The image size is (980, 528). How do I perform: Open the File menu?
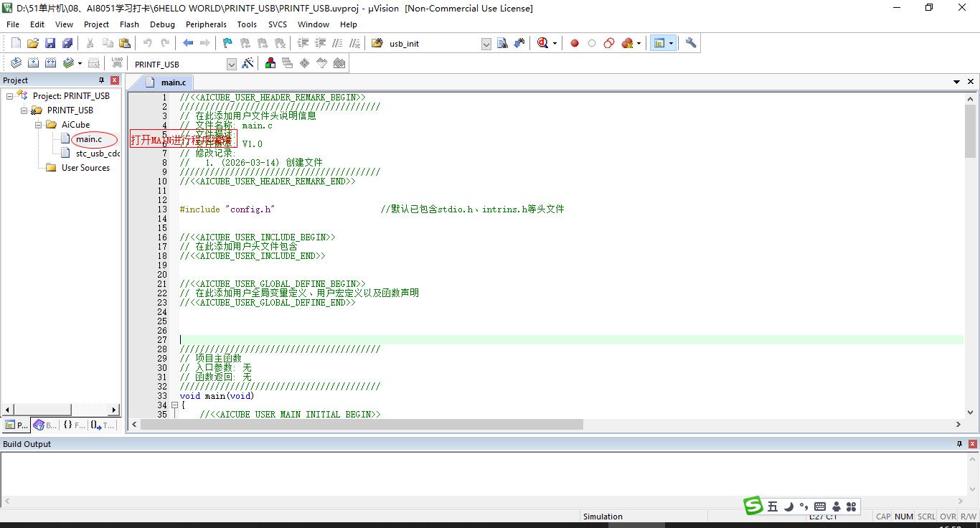pyautogui.click(x=13, y=24)
